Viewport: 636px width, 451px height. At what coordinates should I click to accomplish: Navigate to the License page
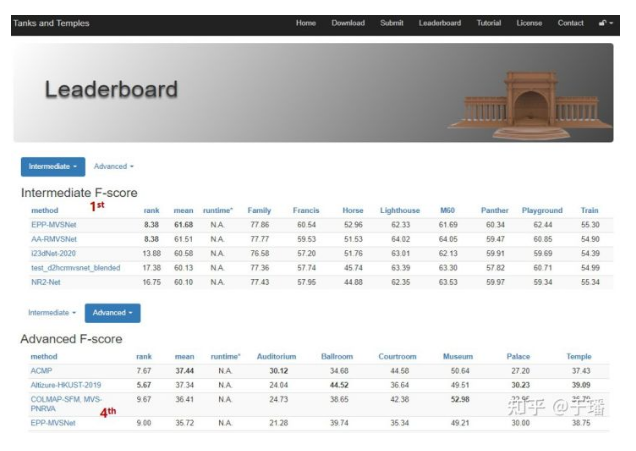click(x=529, y=23)
